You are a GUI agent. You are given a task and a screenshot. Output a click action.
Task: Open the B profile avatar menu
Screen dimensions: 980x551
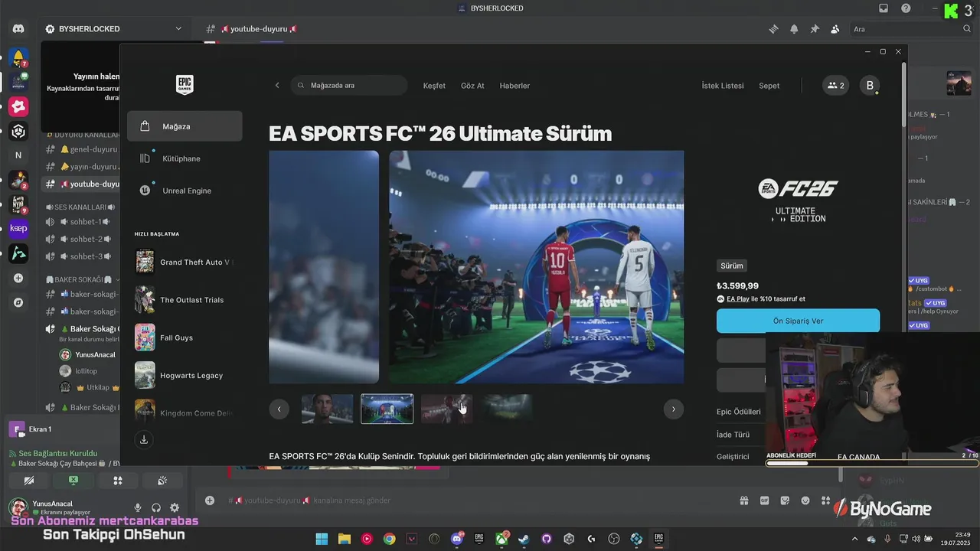coord(870,86)
